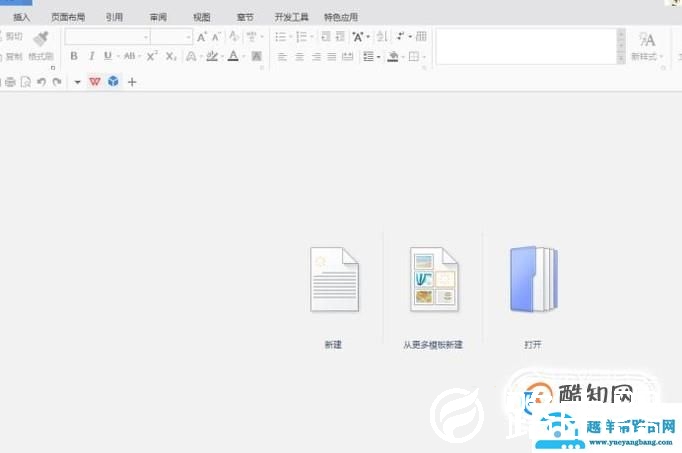The height and width of the screenshot is (453, 682).
Task: Switch to the 审阅 tab
Action: click(158, 17)
